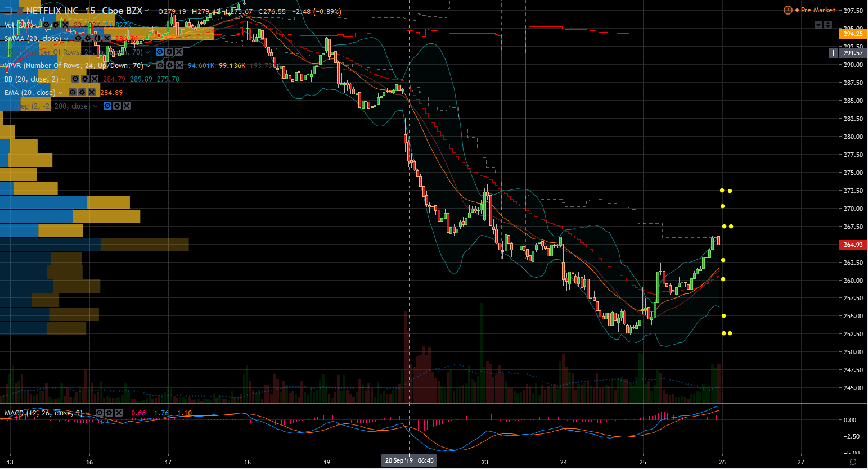This screenshot has height=470, width=868.
Task: Click the orange 294.25 price line label
Action: tap(853, 34)
